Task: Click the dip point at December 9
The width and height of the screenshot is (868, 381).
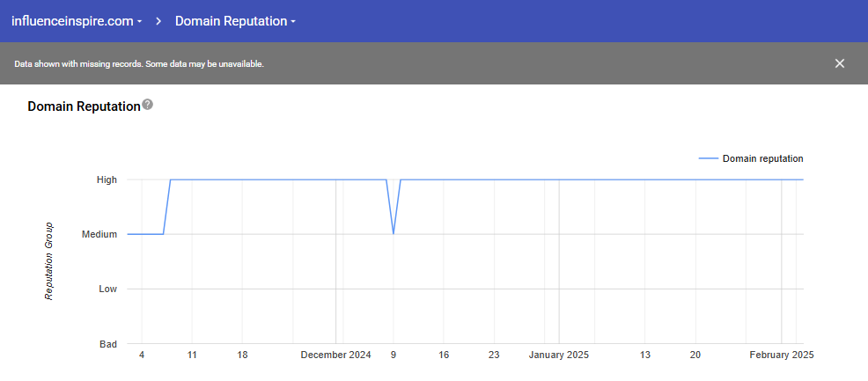Action: [394, 234]
